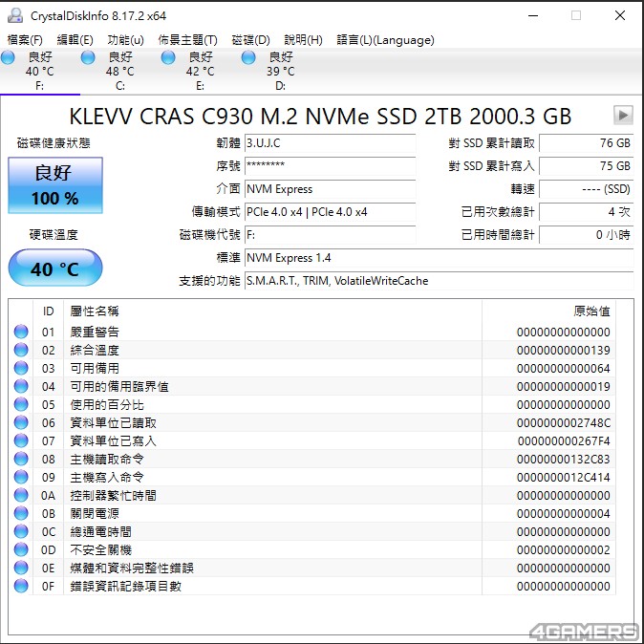Click the PCIe 4.0 x4 transfer mode field
This screenshot has height=644, width=644.
(331, 212)
